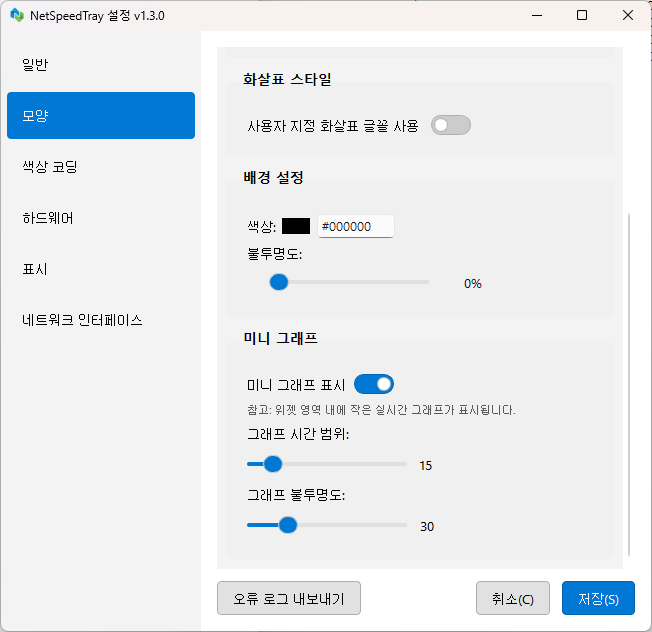652x632 pixels.
Task: Open the 일반 settings section
Action: [x=101, y=64]
